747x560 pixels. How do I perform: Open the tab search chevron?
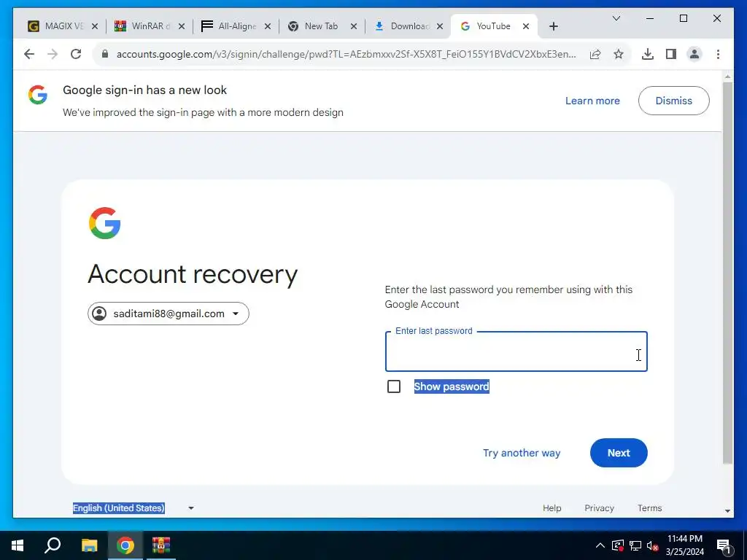coord(616,18)
